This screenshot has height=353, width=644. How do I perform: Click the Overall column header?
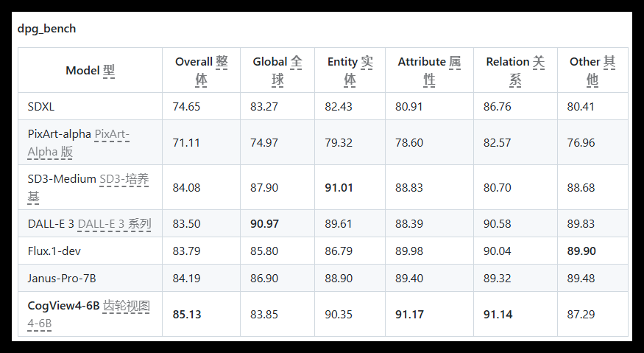pos(201,70)
